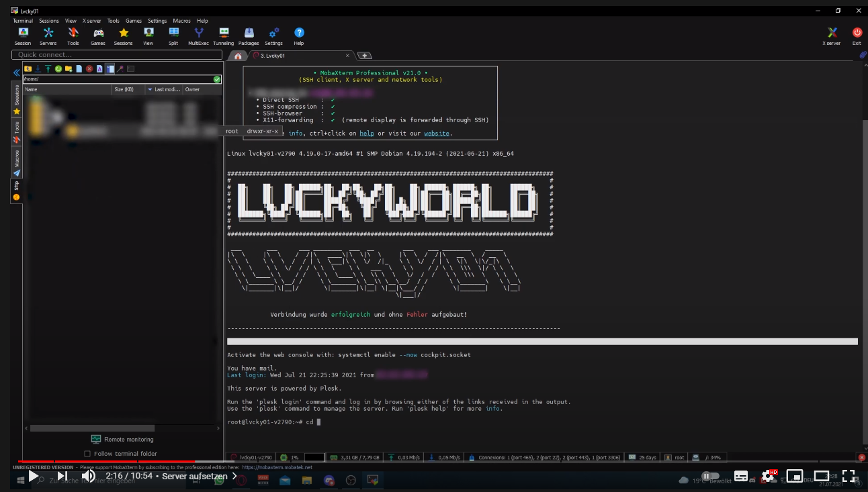Click the mobaxterm.mobatek.net link
This screenshot has height=492, width=868.
click(x=277, y=467)
